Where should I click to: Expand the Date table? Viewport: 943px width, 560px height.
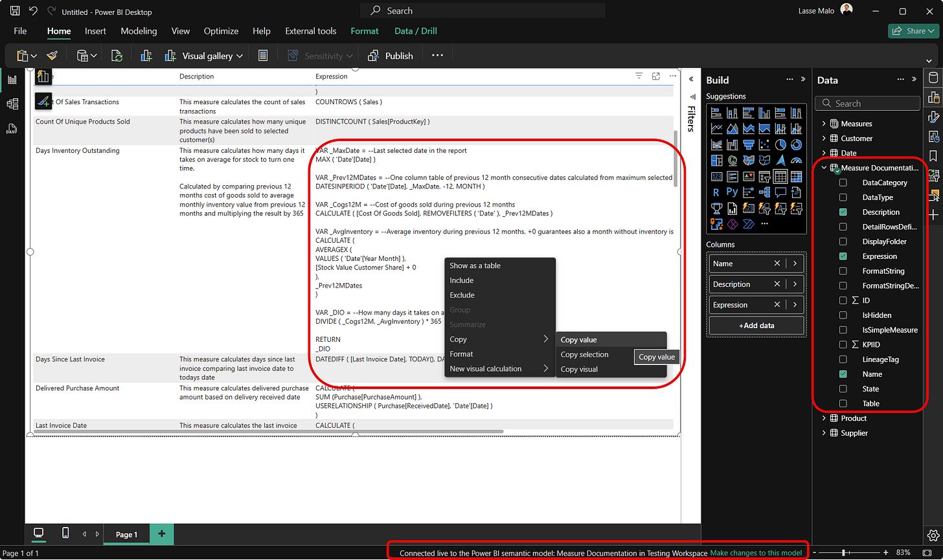[x=824, y=153]
